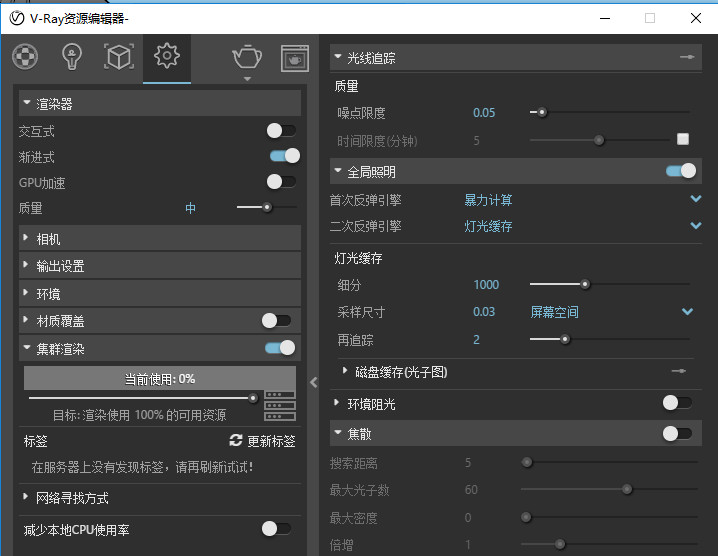Open the Lights tab lightbulb icon
The width and height of the screenshot is (718, 556).
tap(71, 57)
